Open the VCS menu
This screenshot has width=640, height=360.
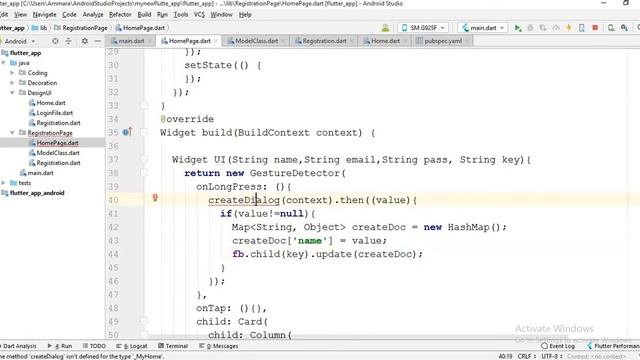click(199, 15)
